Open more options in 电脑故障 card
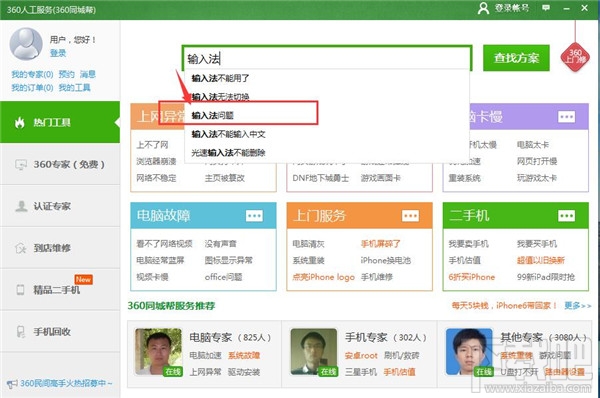The width and height of the screenshot is (600, 398). (254, 216)
